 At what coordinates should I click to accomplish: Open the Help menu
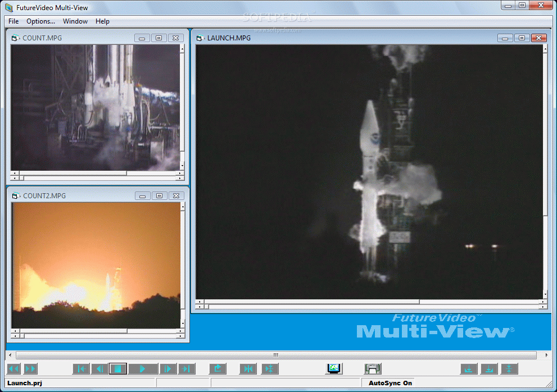102,21
